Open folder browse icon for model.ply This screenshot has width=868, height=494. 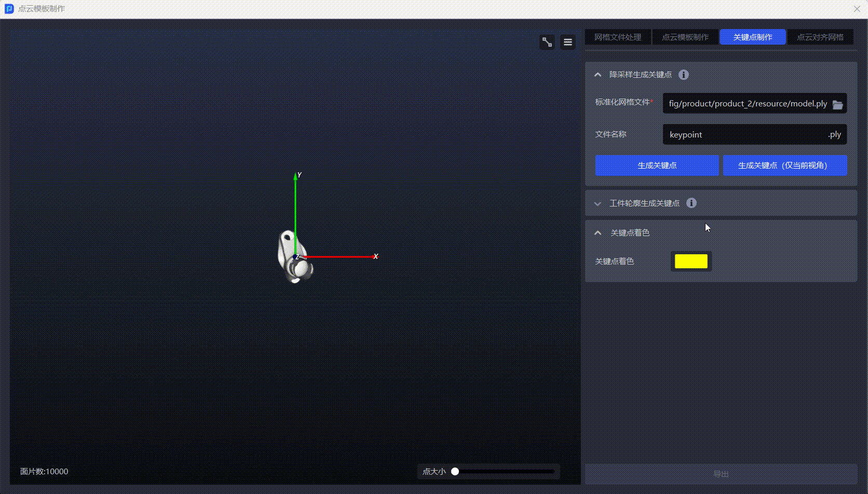[837, 104]
